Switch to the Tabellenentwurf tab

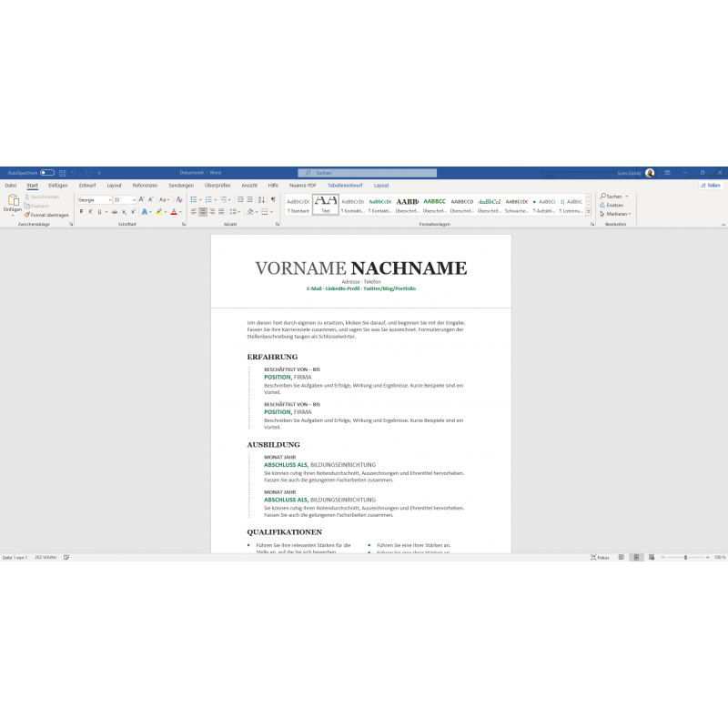pyautogui.click(x=347, y=185)
